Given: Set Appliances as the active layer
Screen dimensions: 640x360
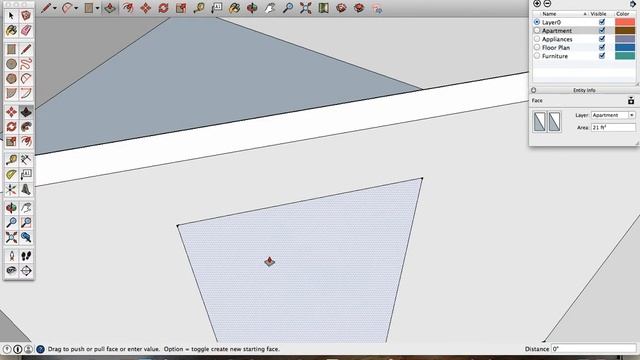Looking at the screenshot, I should 537,39.
